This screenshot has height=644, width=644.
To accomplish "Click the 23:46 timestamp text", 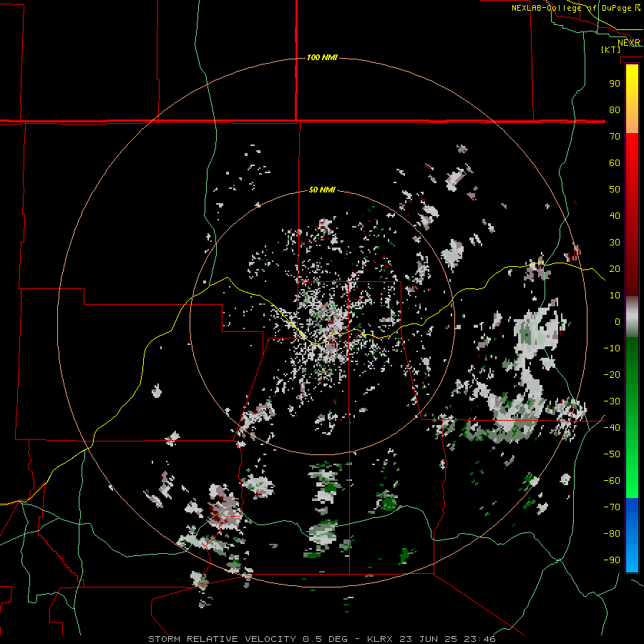I will 479,639.
